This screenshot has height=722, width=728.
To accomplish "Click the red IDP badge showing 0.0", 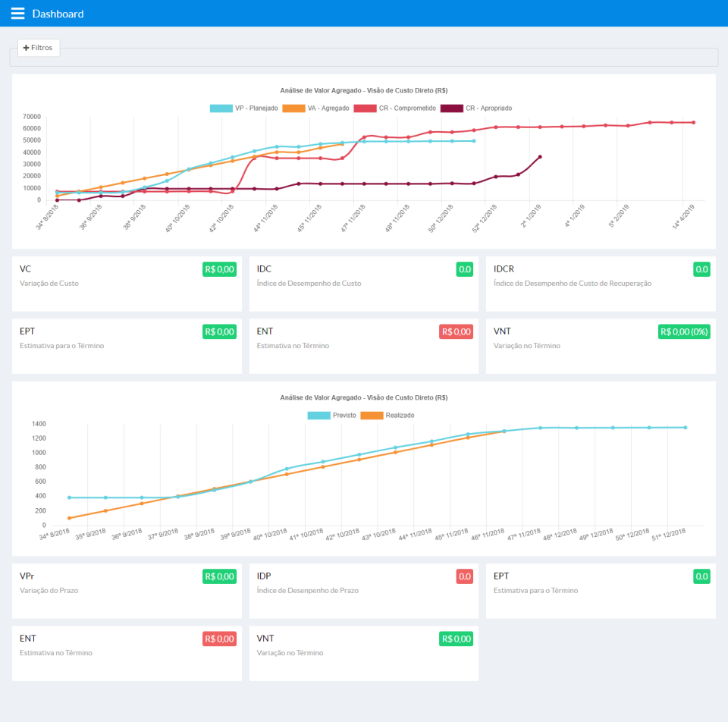I will pos(465,576).
